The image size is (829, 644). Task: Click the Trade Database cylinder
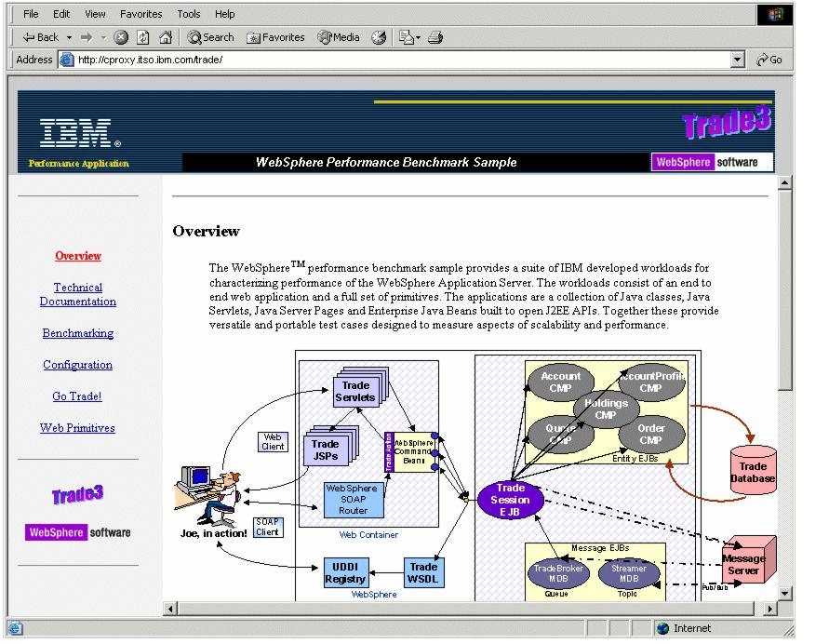753,471
